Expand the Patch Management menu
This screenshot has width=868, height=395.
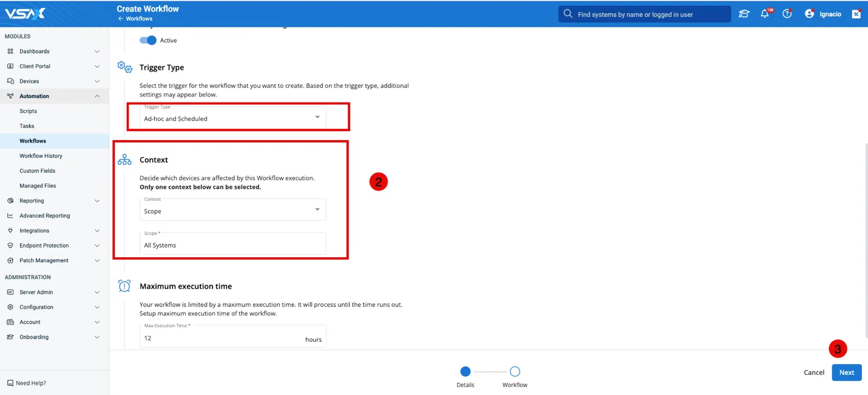coord(97,260)
